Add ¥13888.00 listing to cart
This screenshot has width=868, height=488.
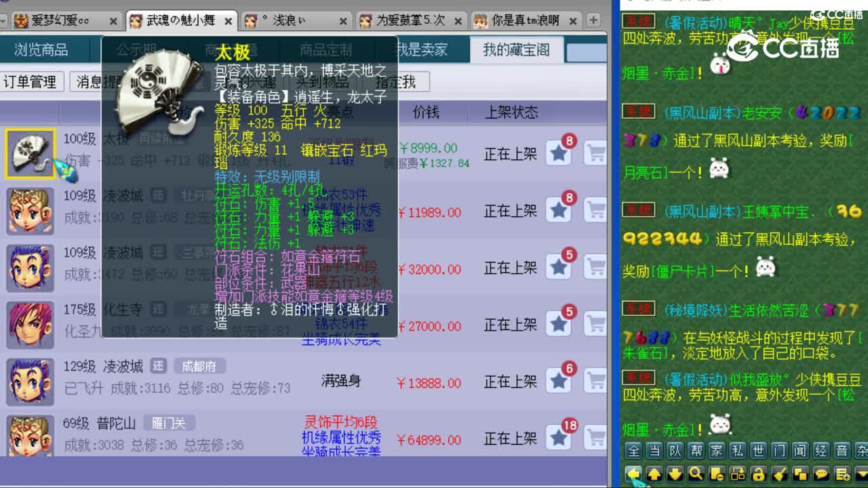click(595, 381)
